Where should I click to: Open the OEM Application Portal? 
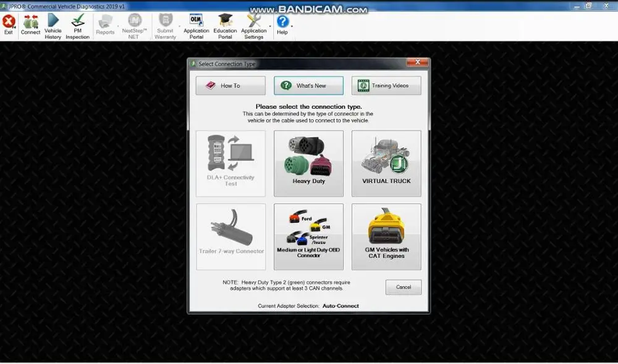coord(197,27)
